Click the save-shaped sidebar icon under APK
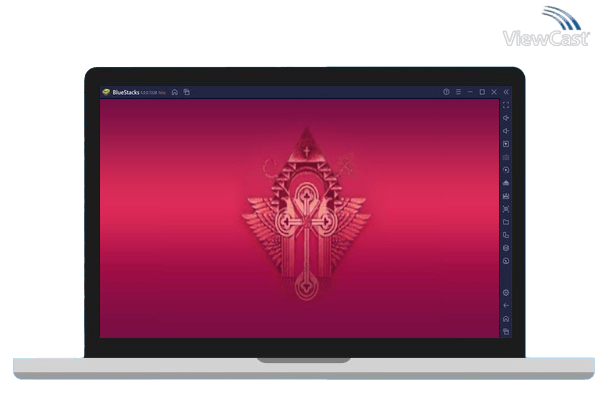Image resolution: width=602 pixels, height=414 pixels. (506, 196)
